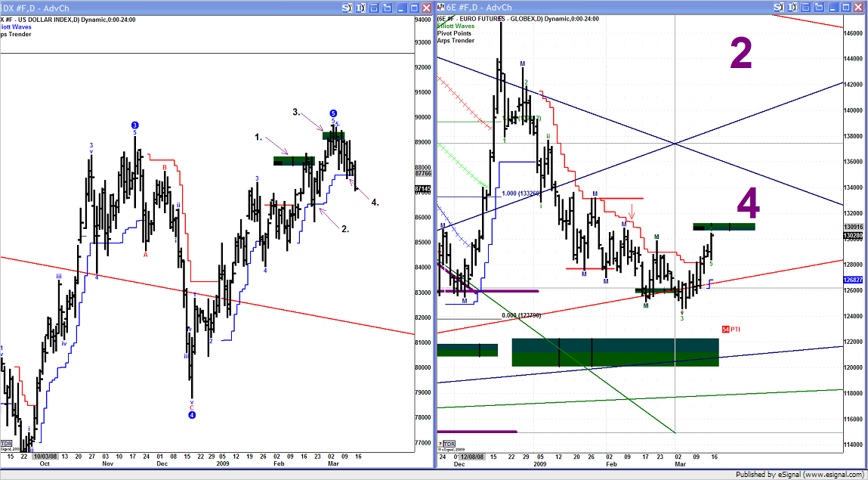Click the TDR button on Euro Futures chart
Viewport: 868px width, 480px height.
coord(449,444)
